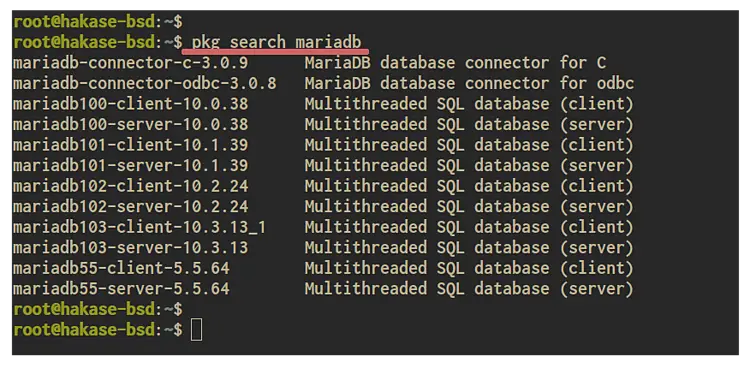Screen dimensions: 750x368
Task: Select mariadb101-server-10.1.39 package line
Action: (x=131, y=166)
